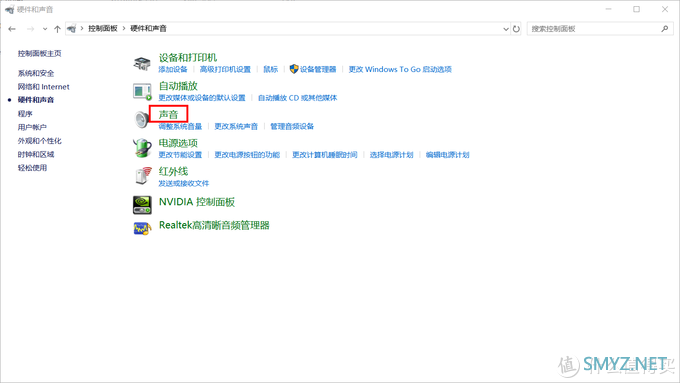Click the 添加设备 link
680x383 pixels.
click(x=173, y=69)
